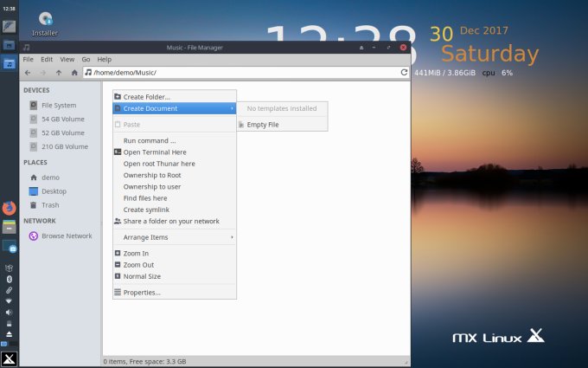The image size is (588, 368).
Task: Launch Firefox from the side panel
Action: click(9, 208)
